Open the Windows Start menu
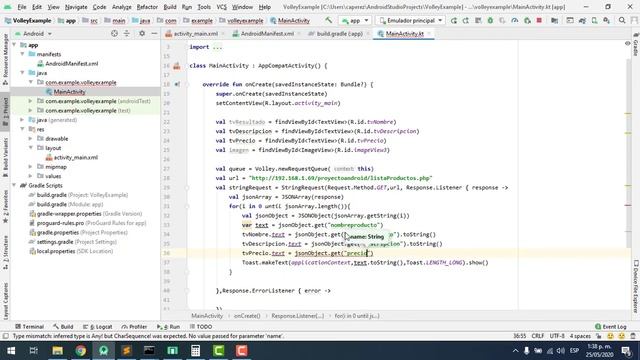640x360 pixels. [x=11, y=351]
